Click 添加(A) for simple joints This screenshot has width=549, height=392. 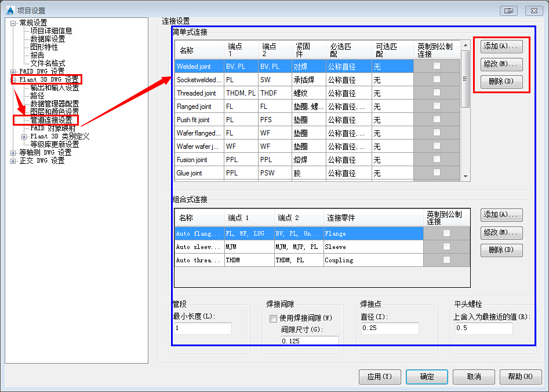click(501, 46)
